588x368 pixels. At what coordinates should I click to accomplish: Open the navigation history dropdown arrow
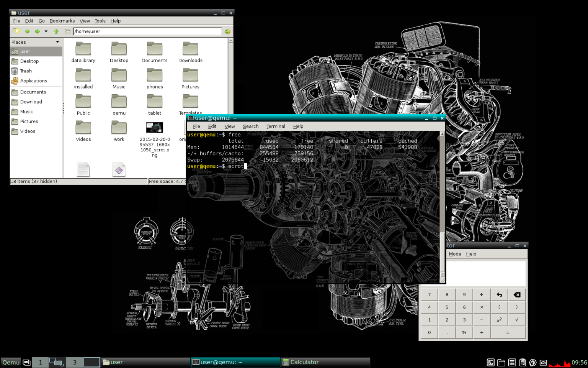[46, 31]
